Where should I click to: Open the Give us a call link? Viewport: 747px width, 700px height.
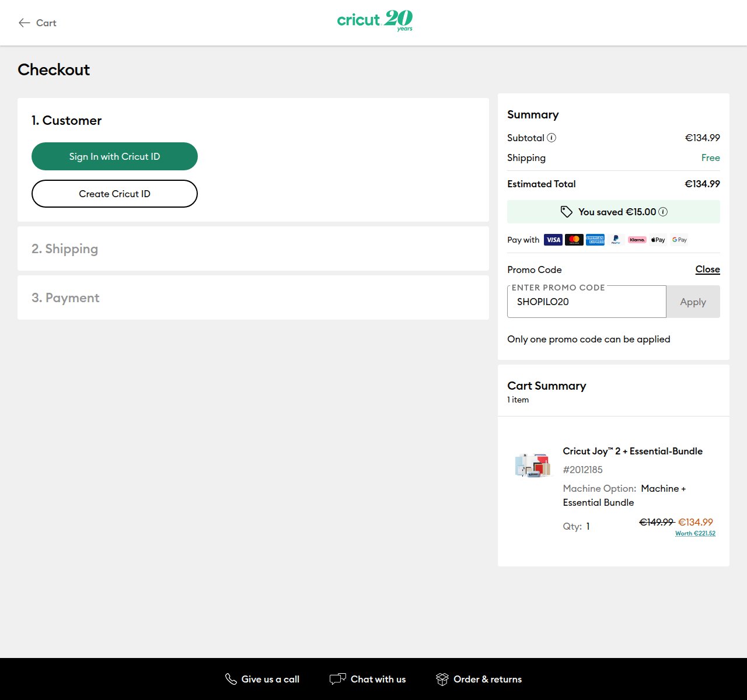pyautogui.click(x=262, y=679)
